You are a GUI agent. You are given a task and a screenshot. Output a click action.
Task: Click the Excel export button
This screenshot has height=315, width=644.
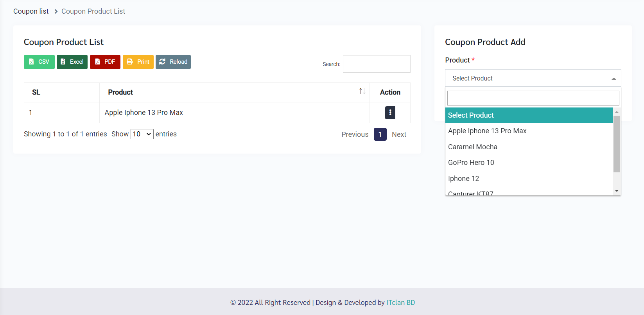[72, 62]
